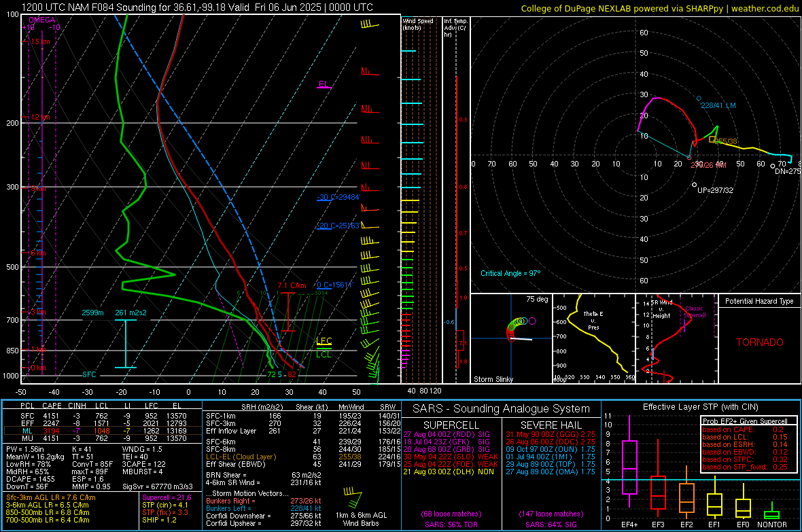Select the SFC parcel row in the table

103,416
